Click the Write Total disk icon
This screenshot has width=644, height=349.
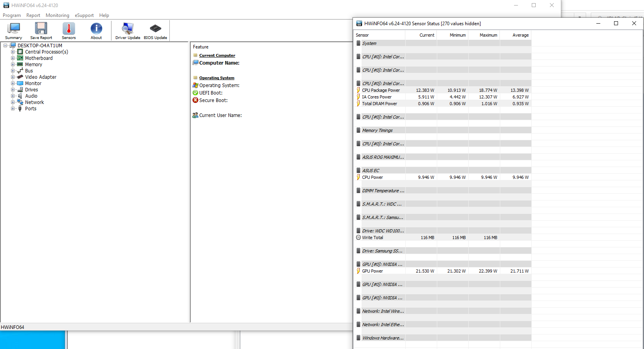(358, 238)
